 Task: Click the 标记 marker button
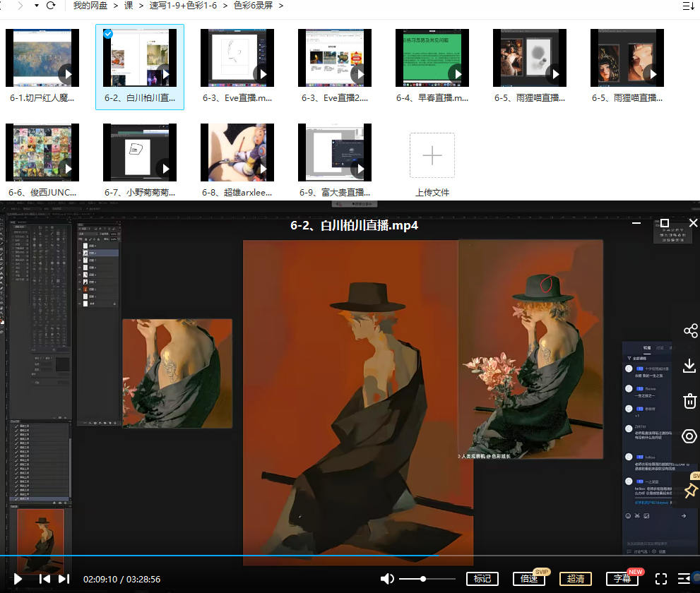[482, 579]
